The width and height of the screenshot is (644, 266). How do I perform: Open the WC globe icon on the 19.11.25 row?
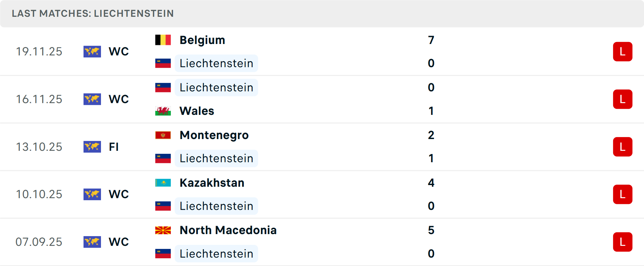92,51
